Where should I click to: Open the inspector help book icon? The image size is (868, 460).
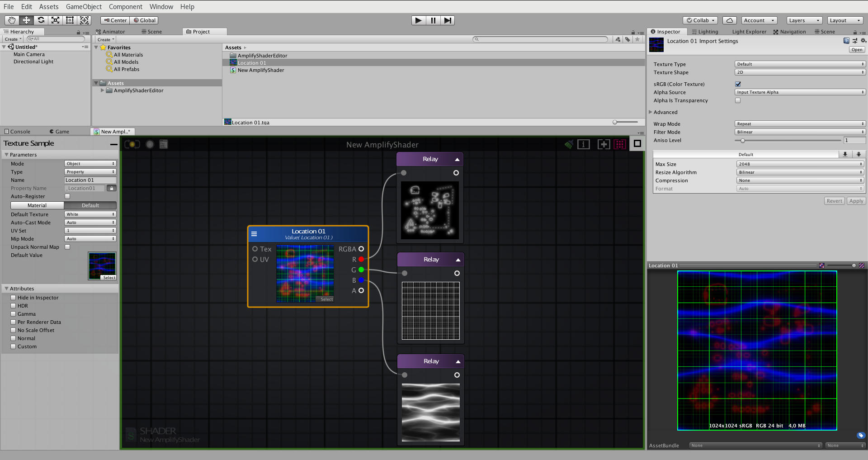[x=846, y=41]
